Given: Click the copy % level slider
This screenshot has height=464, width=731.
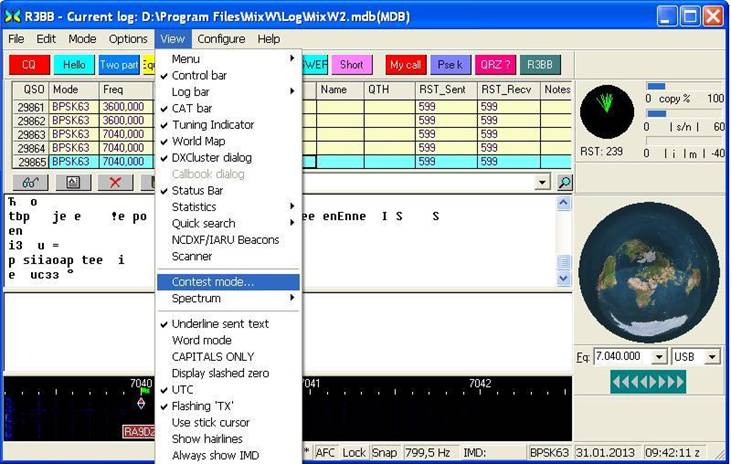Looking at the screenshot, I should point(656,87).
